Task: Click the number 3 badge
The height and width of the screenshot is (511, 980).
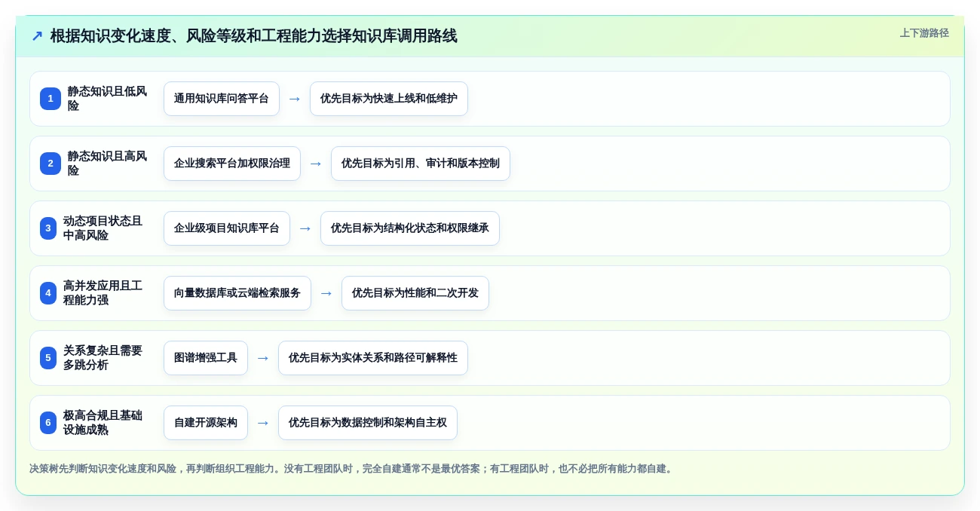Action: [48, 228]
